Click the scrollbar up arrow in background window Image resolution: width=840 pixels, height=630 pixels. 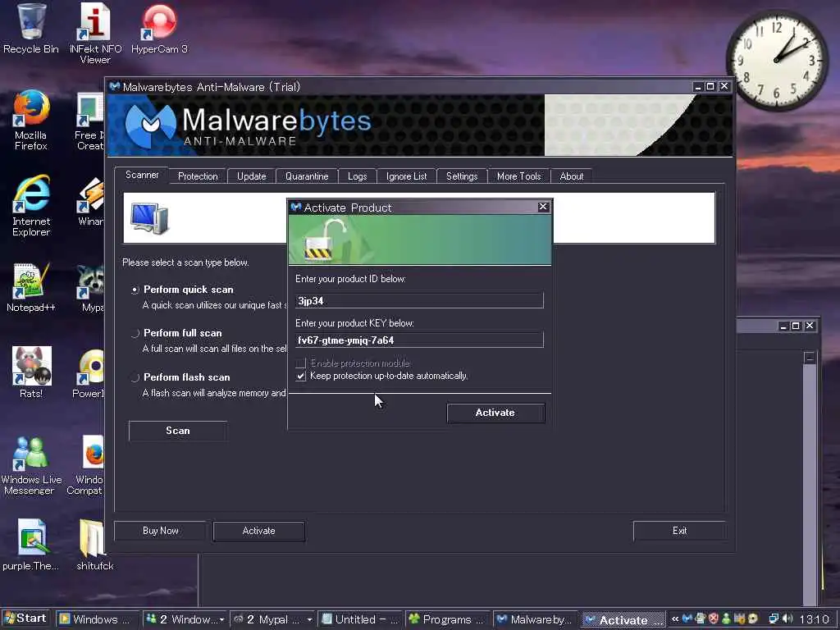tap(810, 358)
